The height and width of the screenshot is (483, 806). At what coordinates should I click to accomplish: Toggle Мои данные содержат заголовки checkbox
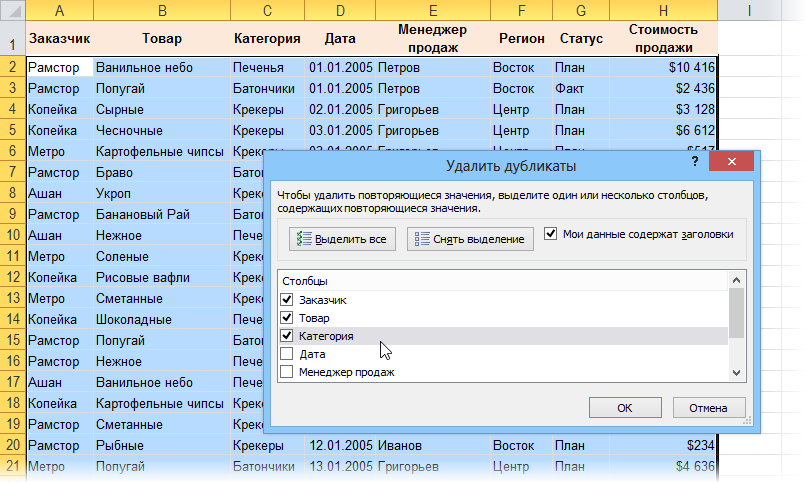(551, 234)
